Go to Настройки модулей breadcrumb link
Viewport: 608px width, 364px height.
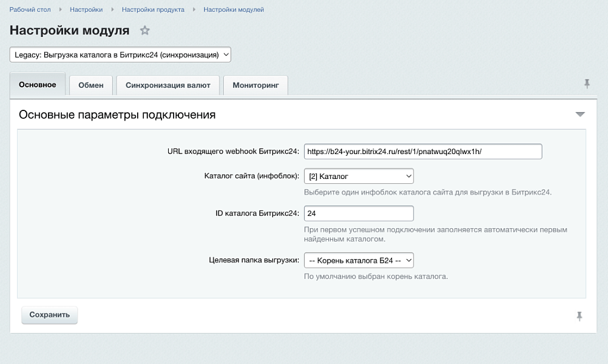[234, 10]
